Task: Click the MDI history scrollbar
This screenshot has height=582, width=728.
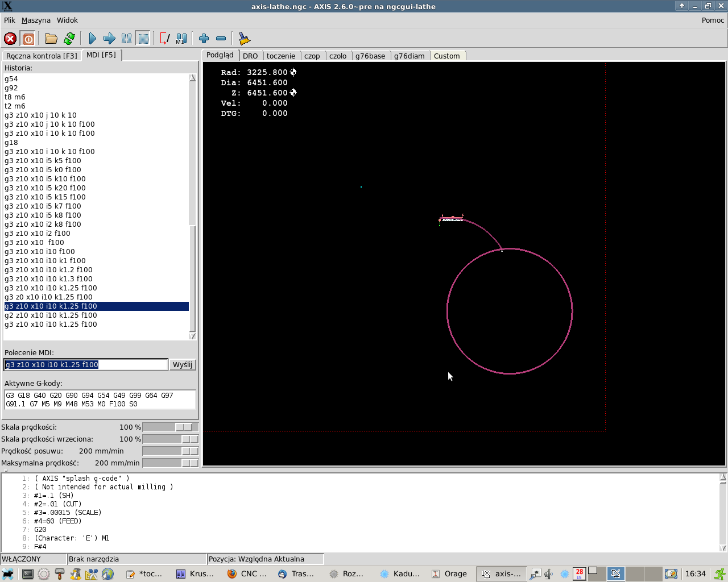Action: [x=192, y=207]
